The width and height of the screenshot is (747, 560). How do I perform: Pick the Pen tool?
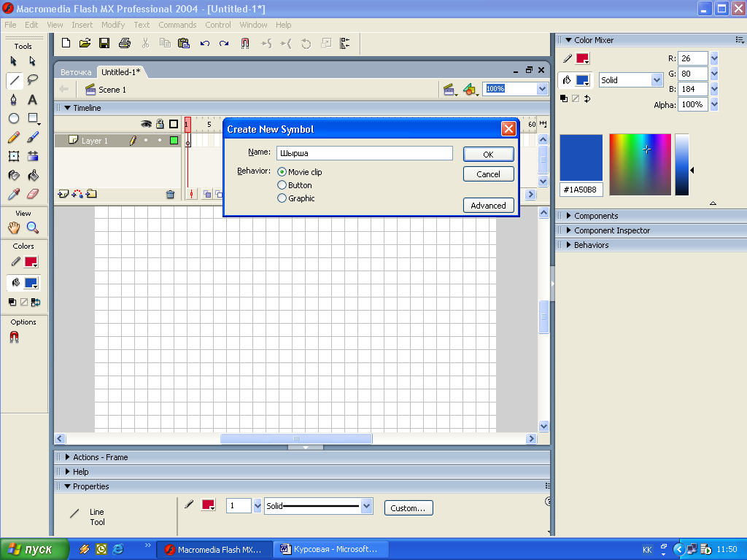[14, 99]
